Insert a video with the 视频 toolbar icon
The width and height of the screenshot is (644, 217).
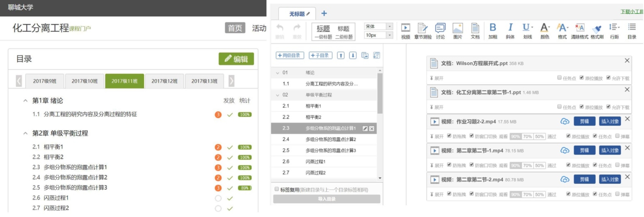click(405, 28)
